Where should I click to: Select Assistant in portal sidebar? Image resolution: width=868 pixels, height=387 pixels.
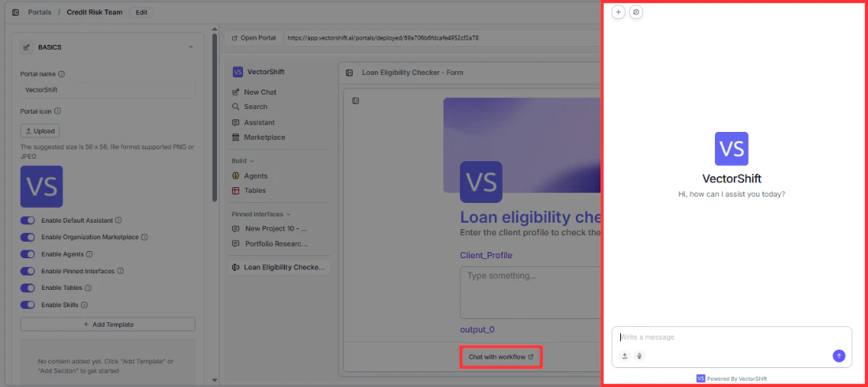point(253,122)
